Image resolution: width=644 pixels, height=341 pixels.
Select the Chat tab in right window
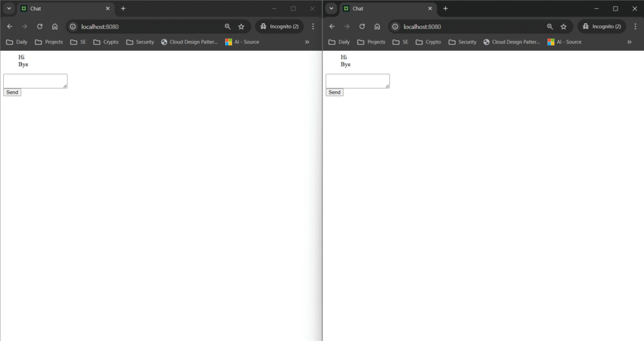[388, 8]
